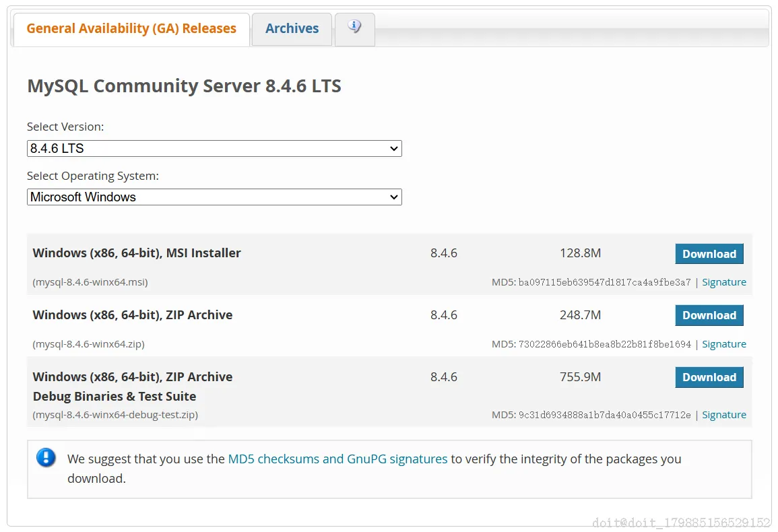Open Signature link for mysql-8.4.6-winx64.zip
The width and height of the screenshot is (778, 532).
tap(724, 344)
